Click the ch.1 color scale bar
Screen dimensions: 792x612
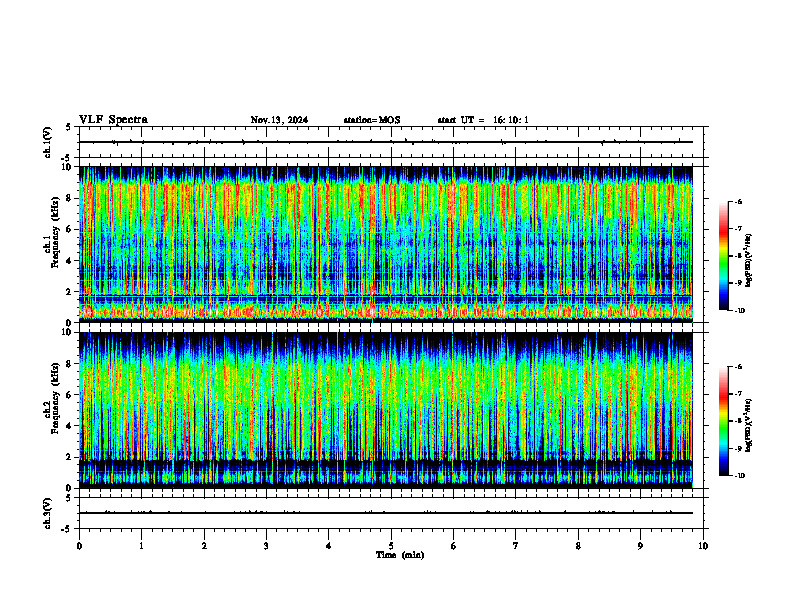tap(724, 256)
